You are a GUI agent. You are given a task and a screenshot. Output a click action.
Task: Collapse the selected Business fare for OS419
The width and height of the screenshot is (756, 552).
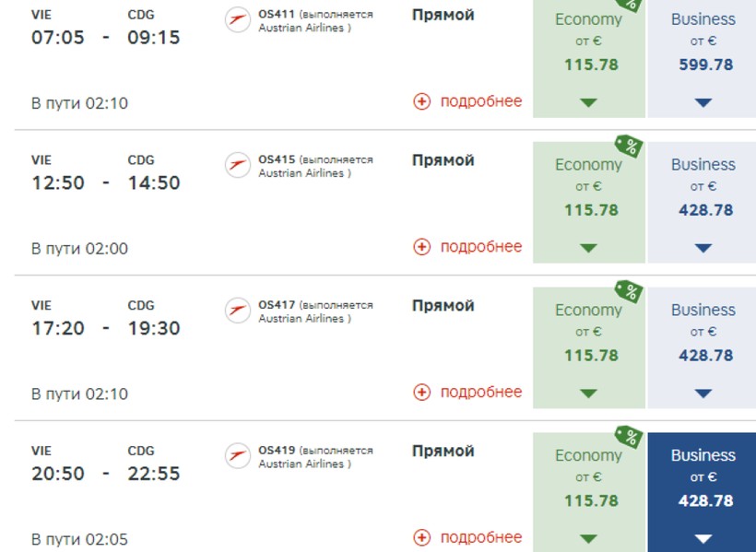click(x=703, y=538)
